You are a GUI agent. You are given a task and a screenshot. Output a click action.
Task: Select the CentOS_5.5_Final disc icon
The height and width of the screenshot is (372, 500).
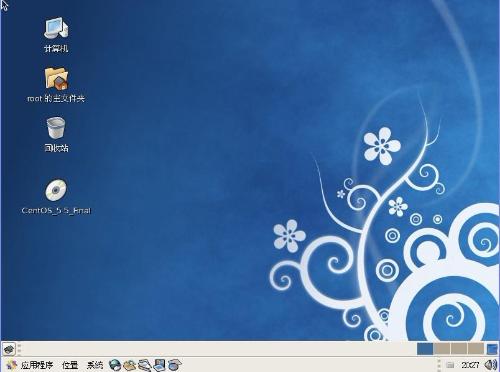[56, 190]
